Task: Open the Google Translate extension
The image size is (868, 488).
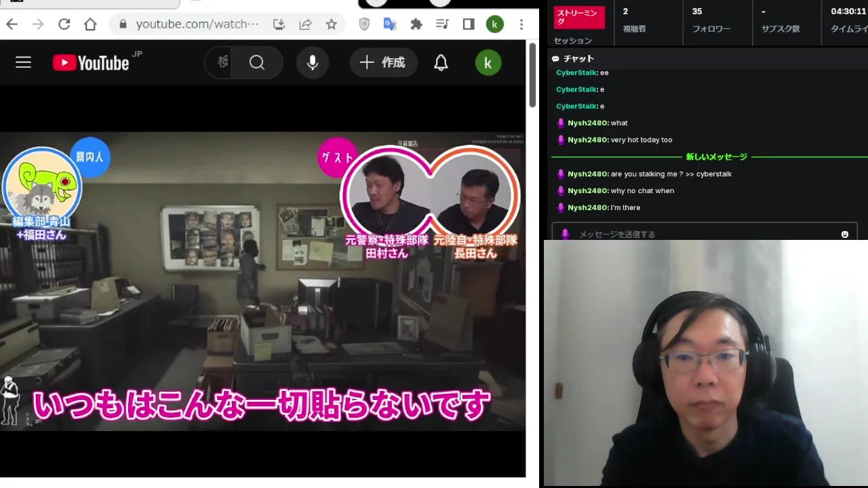Action: 390,24
